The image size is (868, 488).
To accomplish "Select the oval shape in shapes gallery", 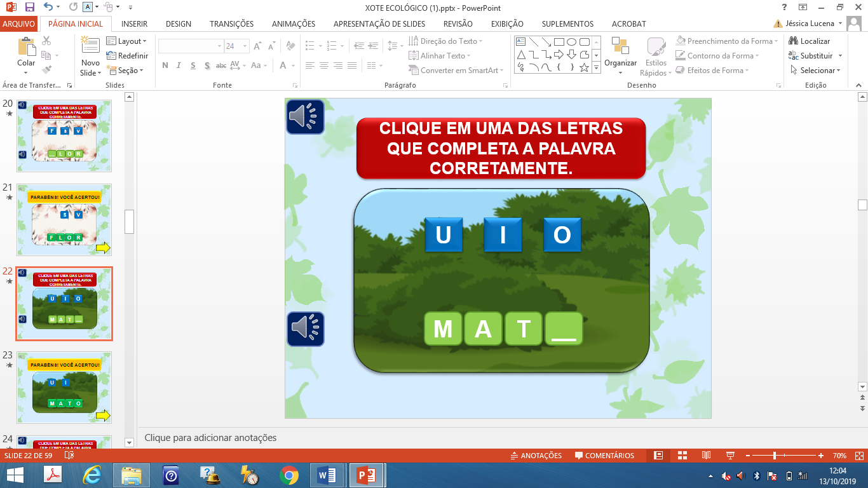I will point(571,42).
